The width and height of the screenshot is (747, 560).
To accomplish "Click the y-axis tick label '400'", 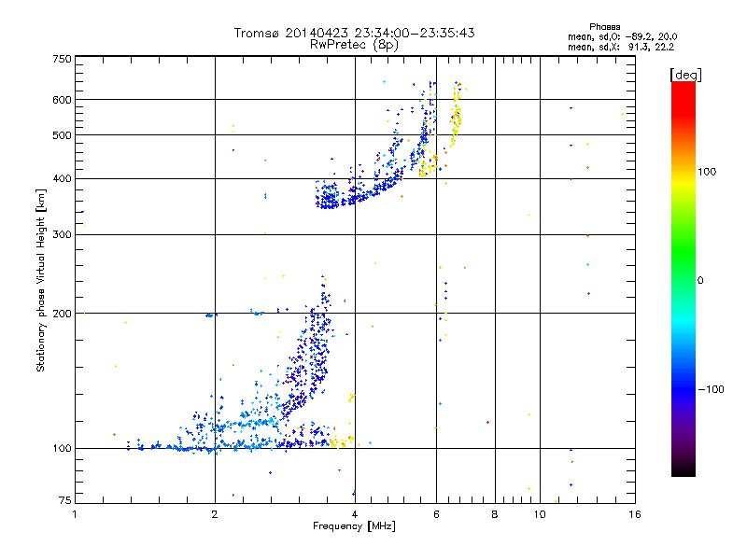I will pos(62,179).
